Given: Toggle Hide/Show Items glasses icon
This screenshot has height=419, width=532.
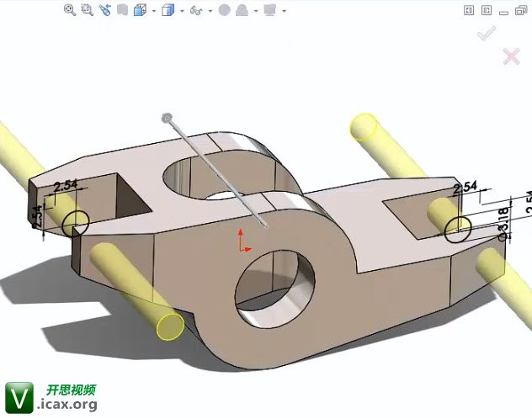Looking at the screenshot, I should point(196,10).
